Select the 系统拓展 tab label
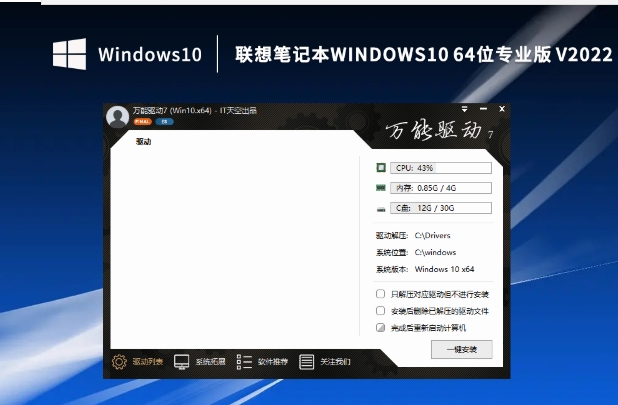618x405 pixels. (x=211, y=362)
